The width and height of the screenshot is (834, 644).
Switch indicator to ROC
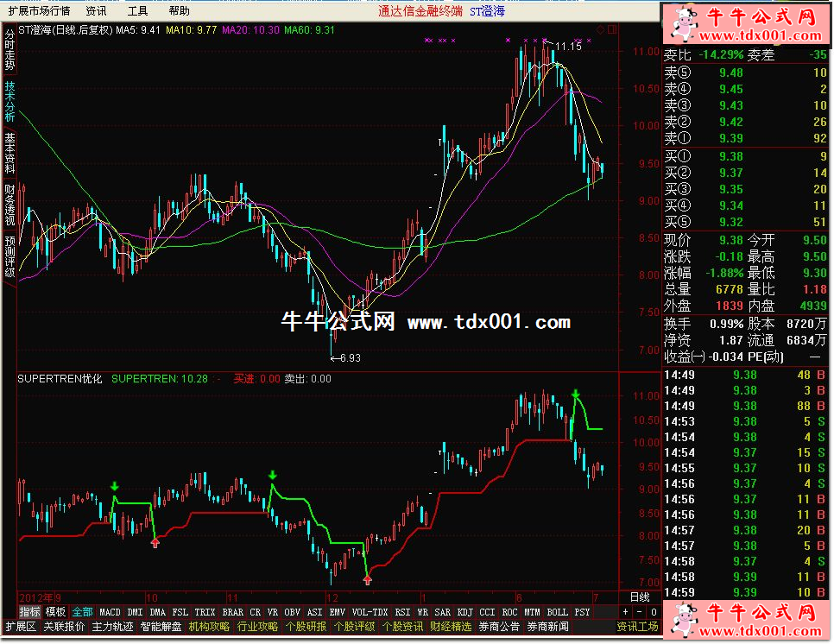coord(509,612)
